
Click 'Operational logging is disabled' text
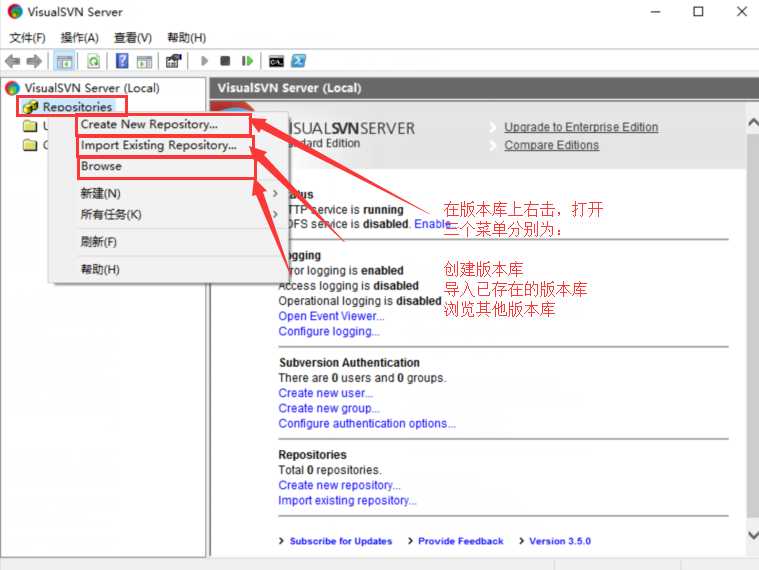click(360, 301)
